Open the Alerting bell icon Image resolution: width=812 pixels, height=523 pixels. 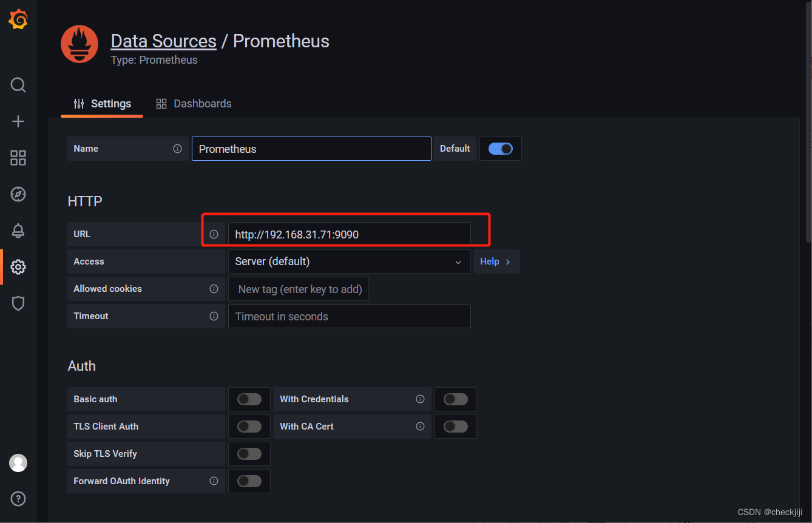coord(18,231)
